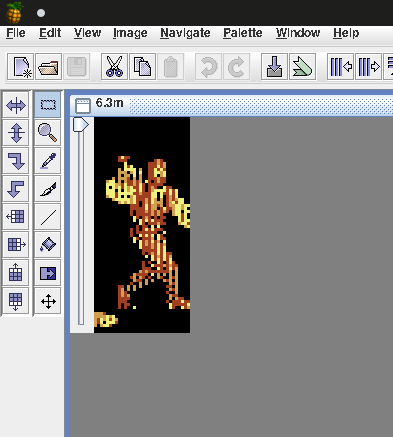Open the View menu
393x437 pixels.
pyautogui.click(x=87, y=33)
